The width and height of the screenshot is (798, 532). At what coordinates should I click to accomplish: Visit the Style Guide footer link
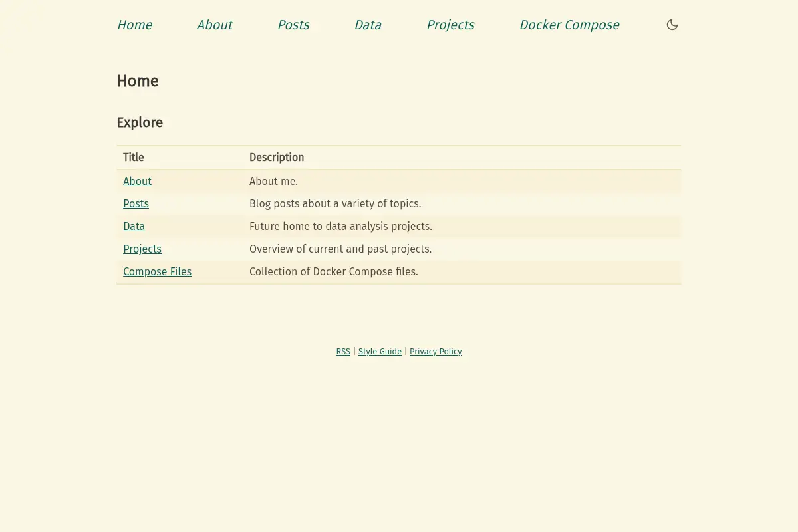380,351
